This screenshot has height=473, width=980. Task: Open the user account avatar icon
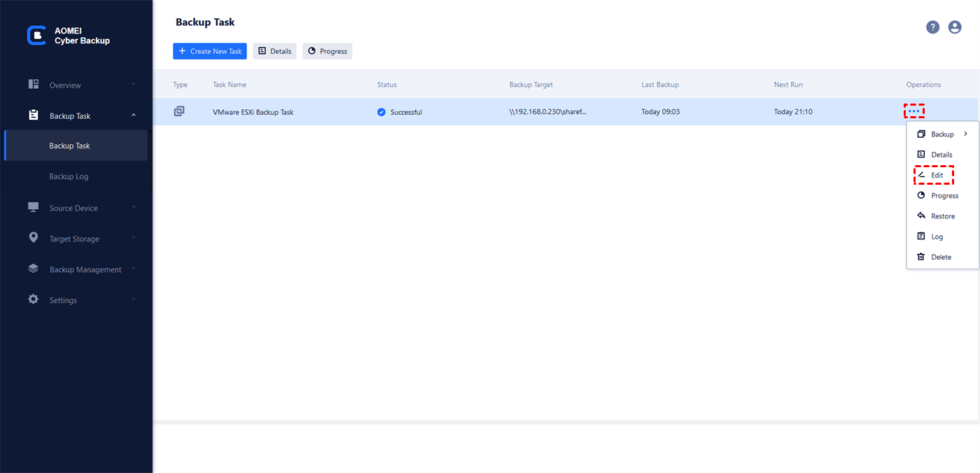click(955, 27)
